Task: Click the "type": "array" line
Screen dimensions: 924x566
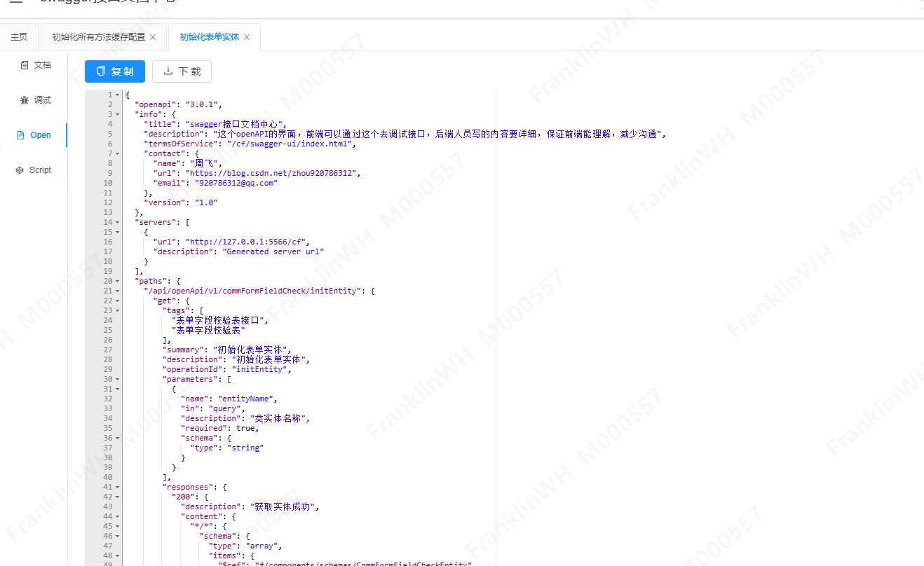Action: pos(245,546)
